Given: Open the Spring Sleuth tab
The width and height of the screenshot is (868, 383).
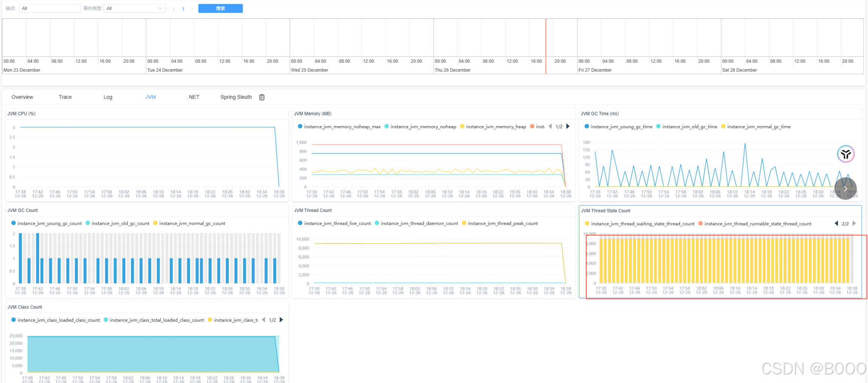Looking at the screenshot, I should coord(236,97).
